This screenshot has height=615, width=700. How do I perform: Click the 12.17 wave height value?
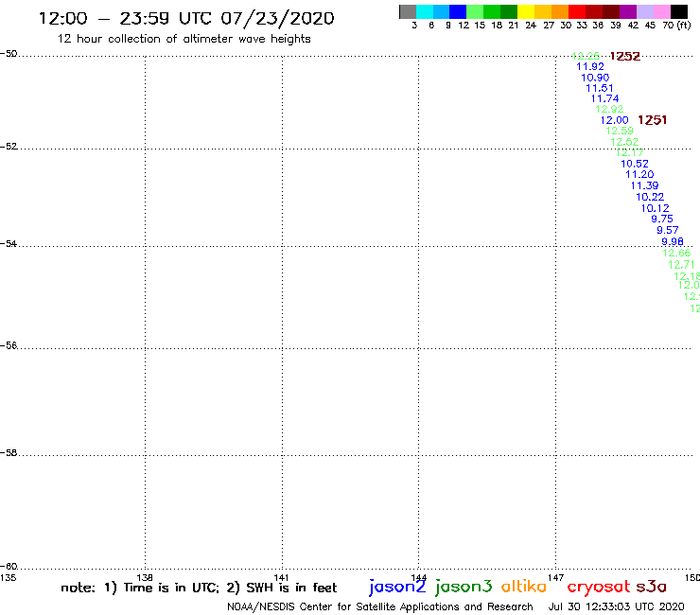630,152
